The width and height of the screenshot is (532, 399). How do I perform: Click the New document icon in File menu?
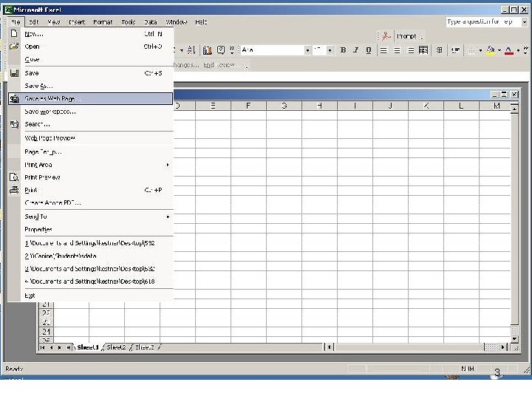point(14,33)
